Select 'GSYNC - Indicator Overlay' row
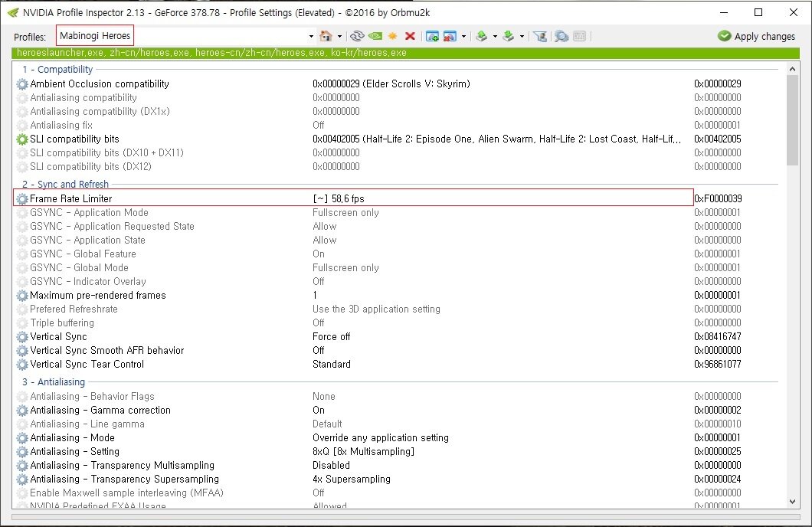Screen dimensions: 812x527 (x=398, y=282)
